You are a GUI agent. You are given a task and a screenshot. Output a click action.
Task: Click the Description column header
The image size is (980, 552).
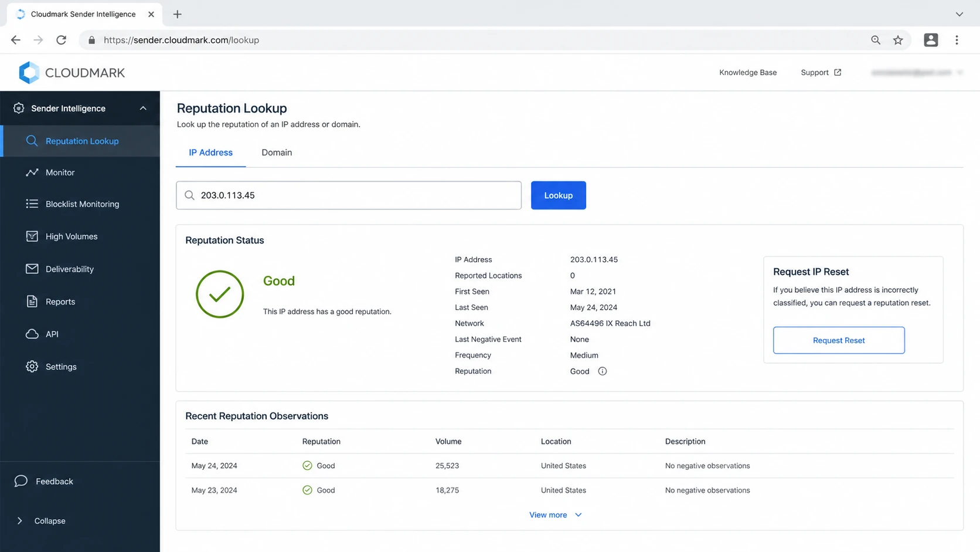685,441
